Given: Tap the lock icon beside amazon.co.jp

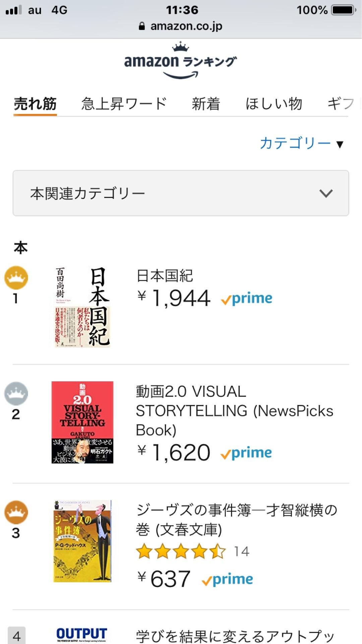Looking at the screenshot, I should 142,26.
